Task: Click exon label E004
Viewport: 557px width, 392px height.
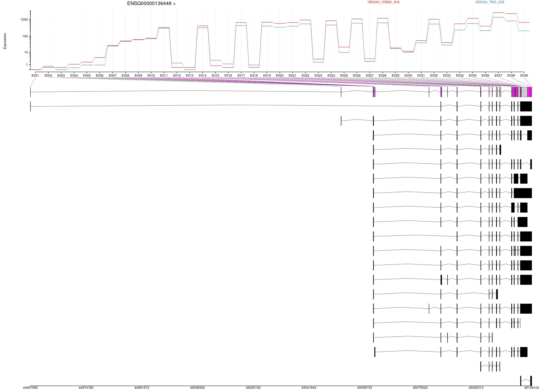Action: click(74, 75)
